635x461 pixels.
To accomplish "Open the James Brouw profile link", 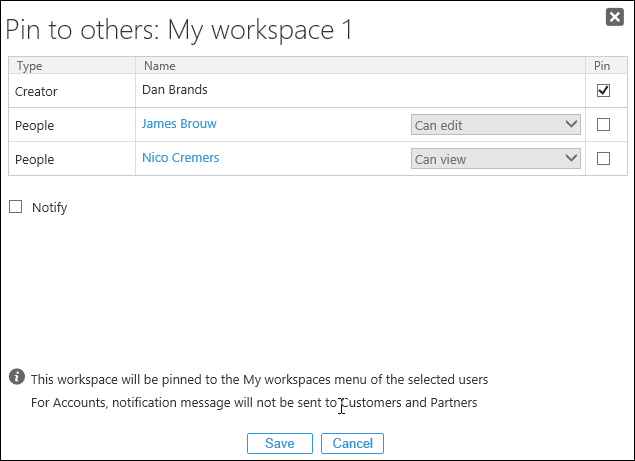I will [179, 124].
